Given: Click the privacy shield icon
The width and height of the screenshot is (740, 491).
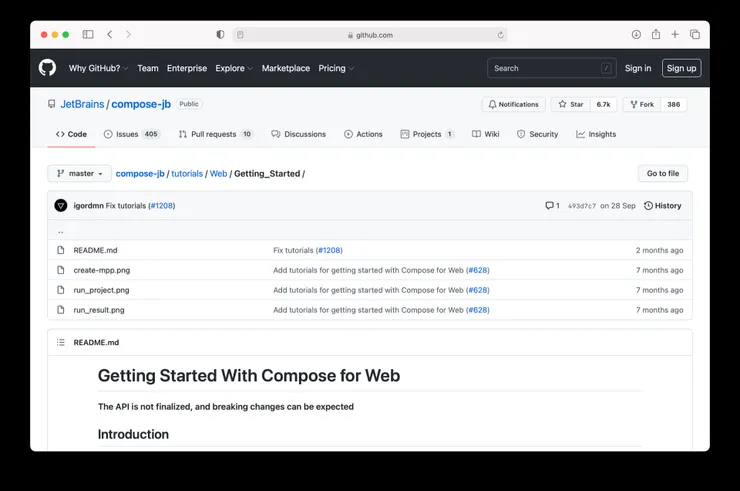Looking at the screenshot, I should click(220, 35).
